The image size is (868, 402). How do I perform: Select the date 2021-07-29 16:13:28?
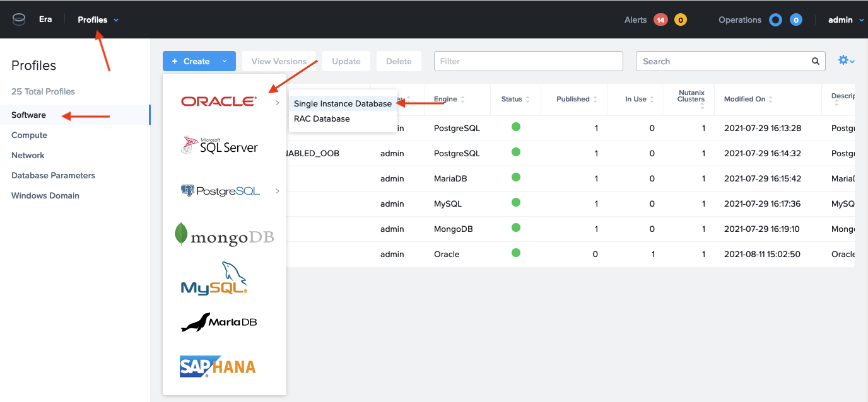763,128
